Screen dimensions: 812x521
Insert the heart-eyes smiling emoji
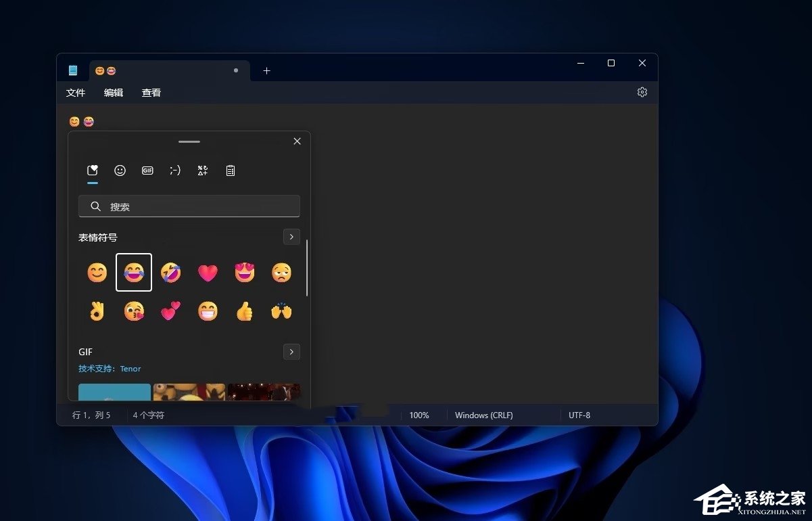tap(244, 273)
